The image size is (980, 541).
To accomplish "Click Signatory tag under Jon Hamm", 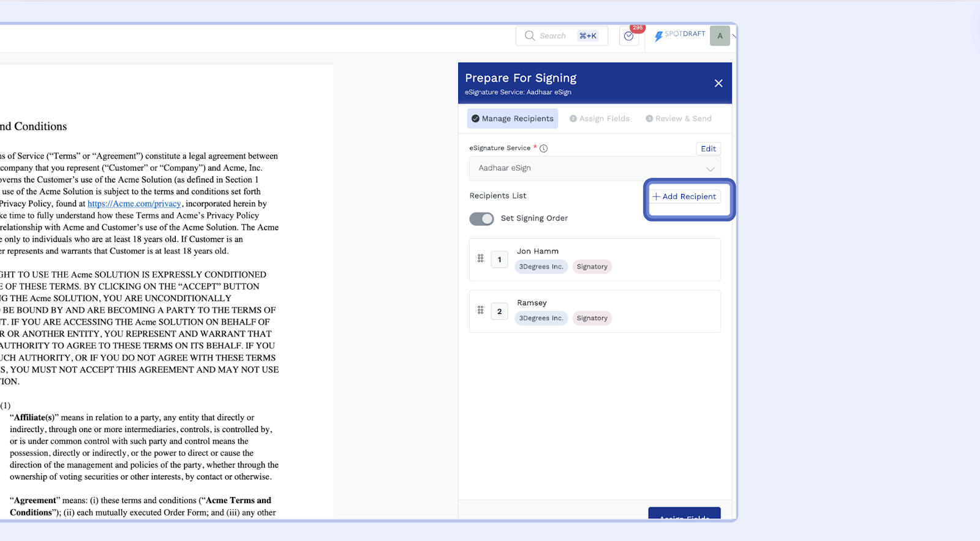I will pyautogui.click(x=592, y=267).
